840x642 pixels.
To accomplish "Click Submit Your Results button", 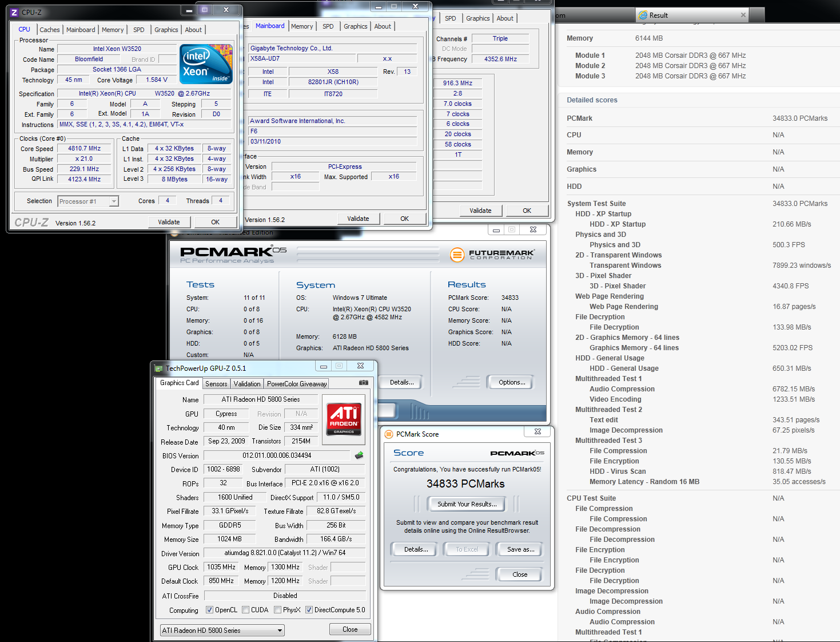I will pyautogui.click(x=467, y=504).
